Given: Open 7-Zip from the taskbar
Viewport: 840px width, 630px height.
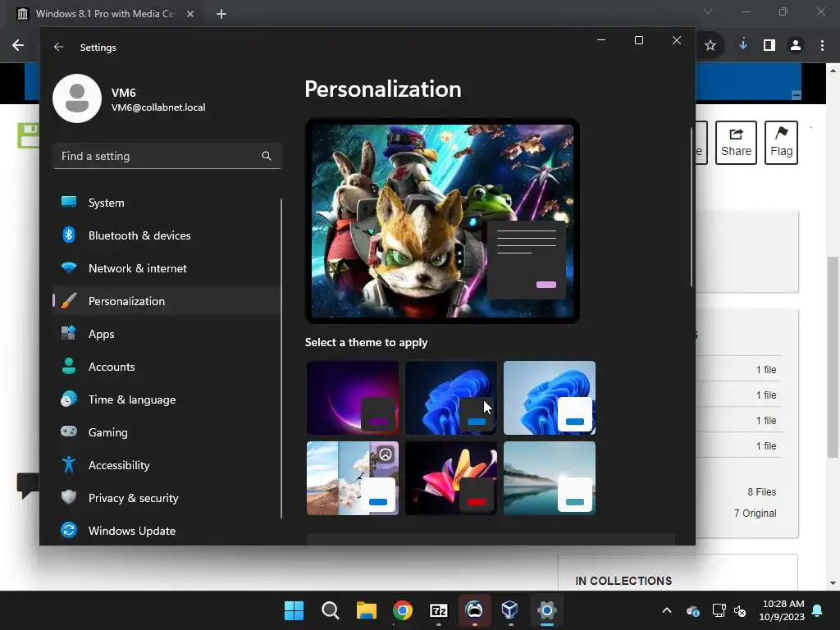Looking at the screenshot, I should point(439,610).
